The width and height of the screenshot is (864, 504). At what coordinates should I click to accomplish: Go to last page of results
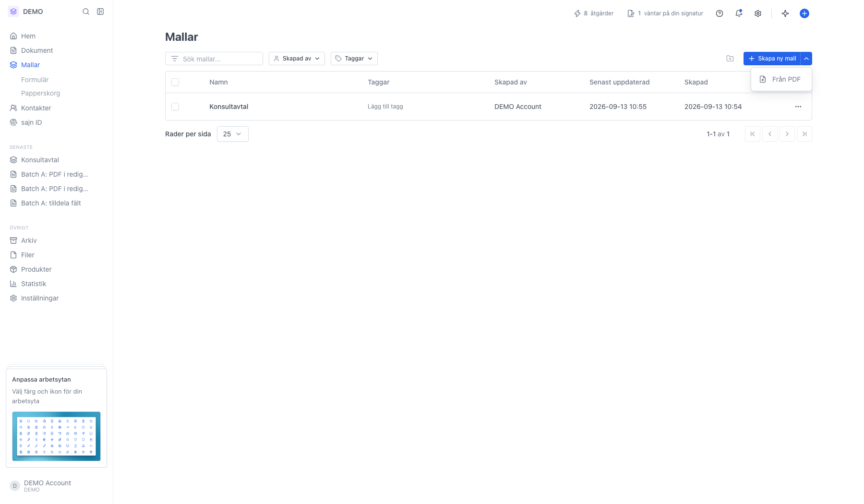[804, 134]
